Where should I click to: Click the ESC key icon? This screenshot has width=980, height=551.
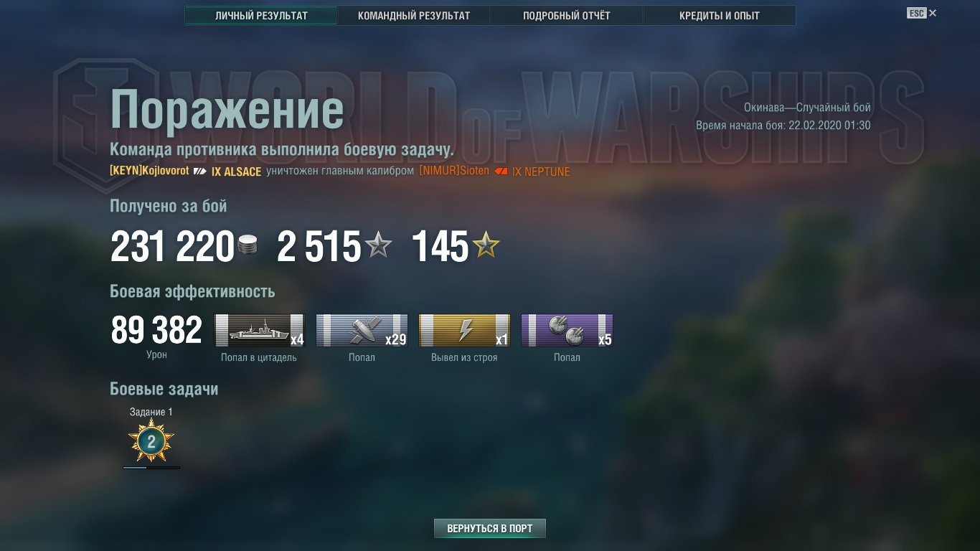[916, 13]
